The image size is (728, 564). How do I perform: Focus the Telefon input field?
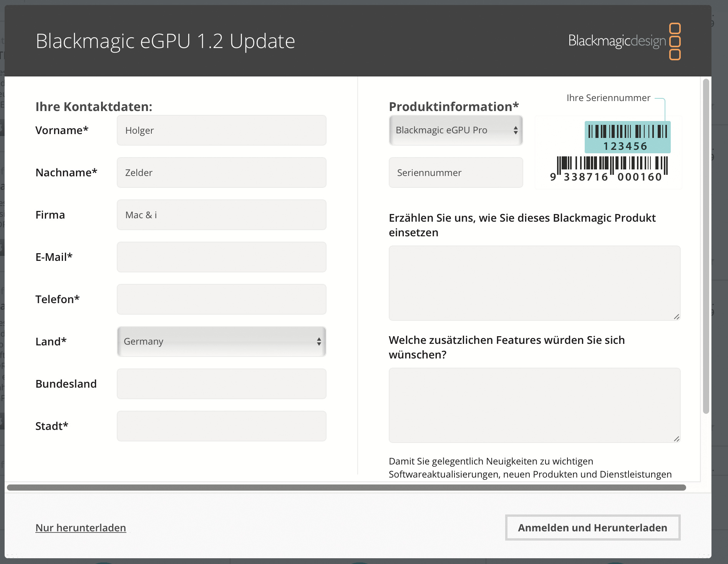(x=222, y=299)
